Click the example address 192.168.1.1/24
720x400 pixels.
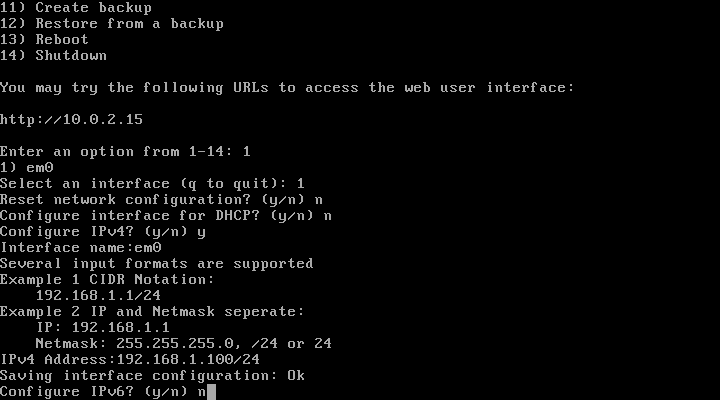point(98,295)
